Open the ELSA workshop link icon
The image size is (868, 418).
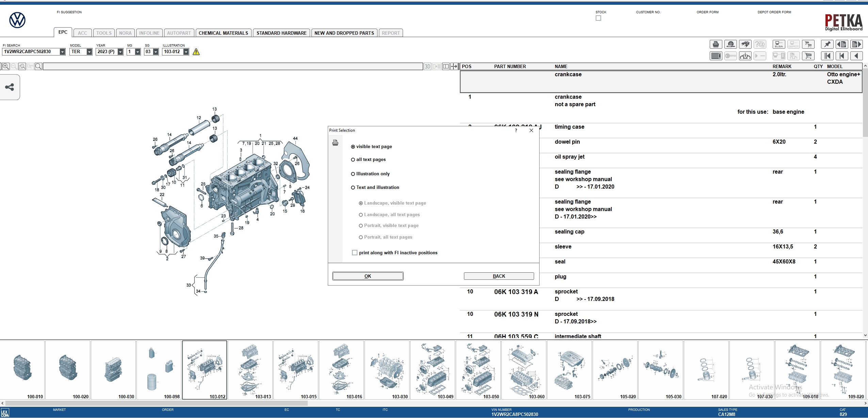coord(779,44)
